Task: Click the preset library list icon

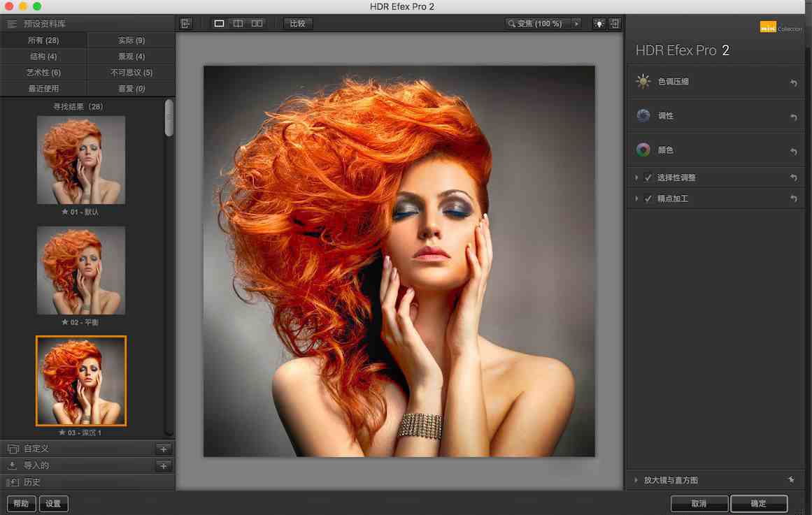Action: point(11,24)
